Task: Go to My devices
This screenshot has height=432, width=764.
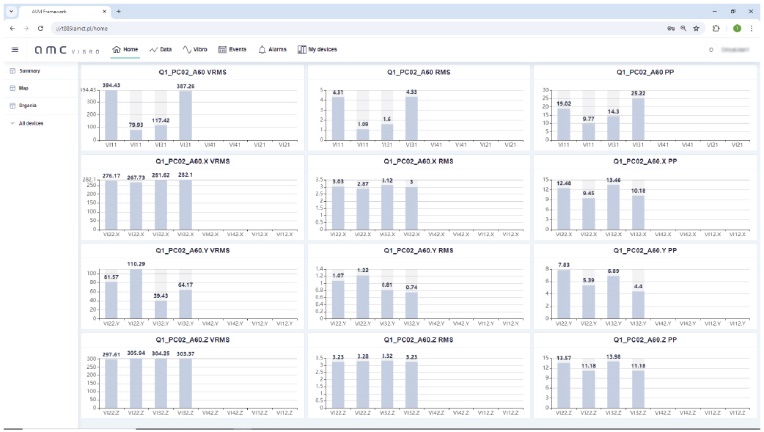Action: click(317, 48)
